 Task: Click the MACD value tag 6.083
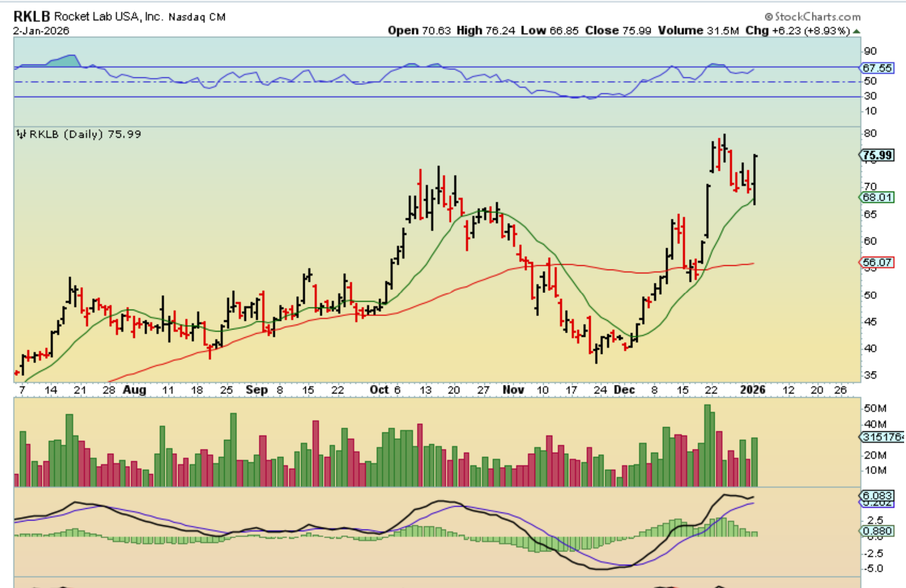coord(878,495)
